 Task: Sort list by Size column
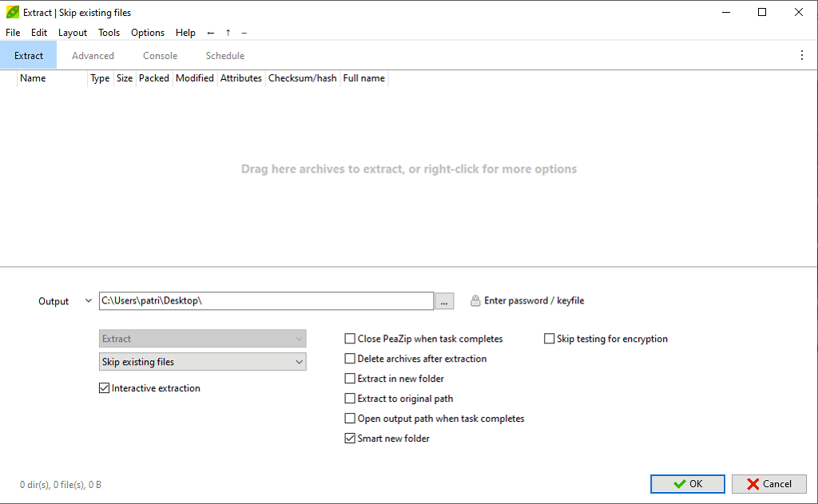[x=125, y=78]
